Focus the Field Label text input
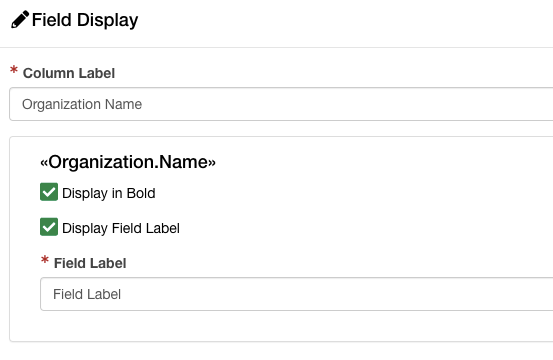Viewport: 553px width, 360px height. (297, 294)
